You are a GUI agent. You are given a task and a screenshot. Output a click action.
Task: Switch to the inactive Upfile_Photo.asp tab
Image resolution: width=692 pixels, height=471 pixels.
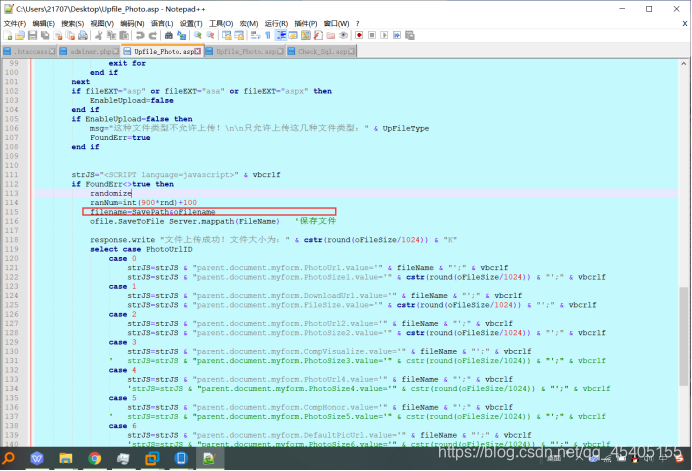coord(245,51)
